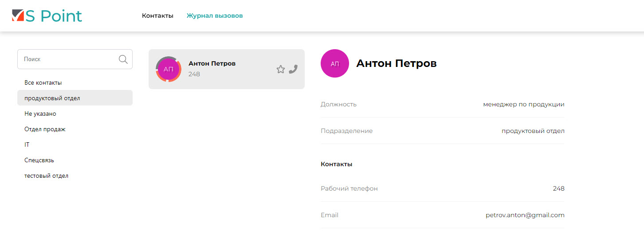Click work phone number 248 in details
This screenshot has width=644, height=242.
tap(558, 189)
